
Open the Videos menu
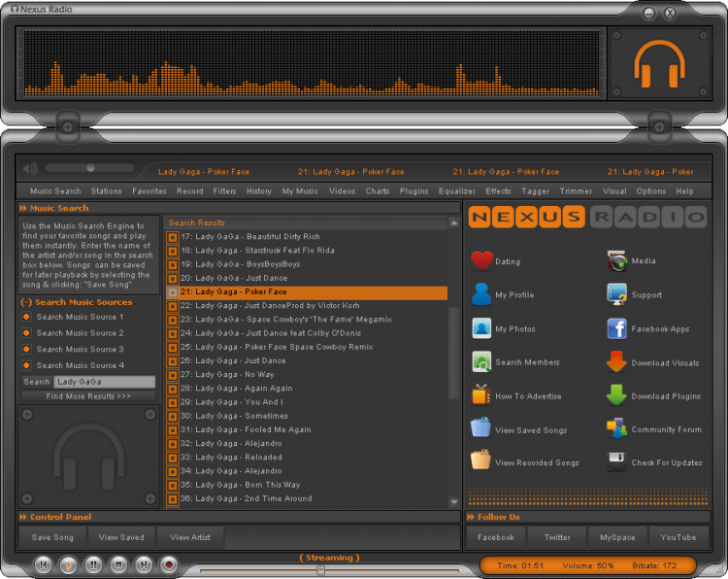[343, 191]
